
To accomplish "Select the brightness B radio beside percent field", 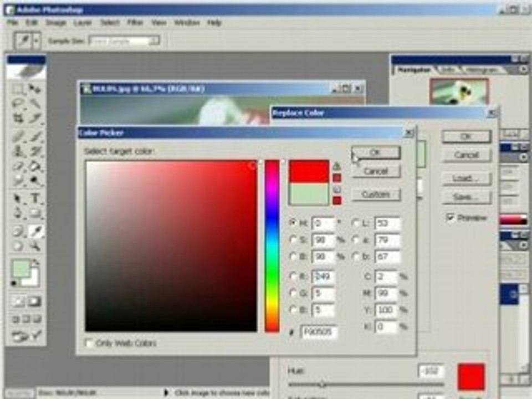I will [293, 257].
